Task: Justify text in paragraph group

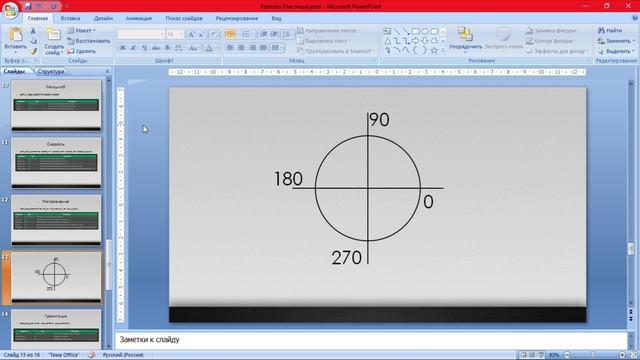Action: 263,48
